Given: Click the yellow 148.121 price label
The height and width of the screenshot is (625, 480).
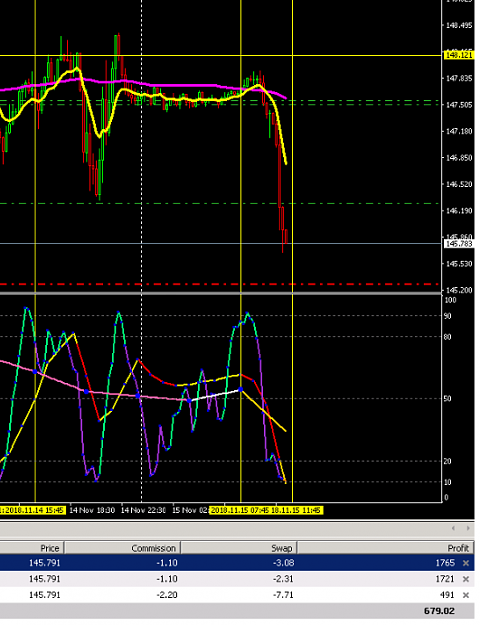Looking at the screenshot, I should click(459, 55).
